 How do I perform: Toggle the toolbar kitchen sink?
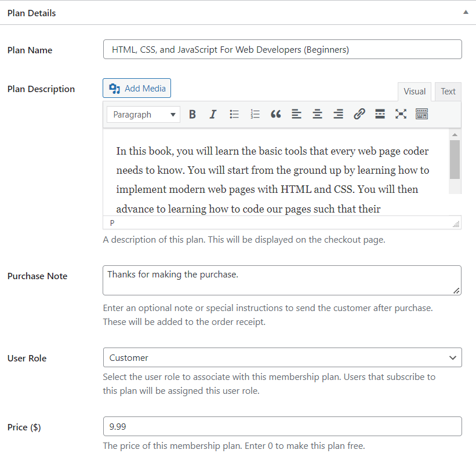pos(422,114)
